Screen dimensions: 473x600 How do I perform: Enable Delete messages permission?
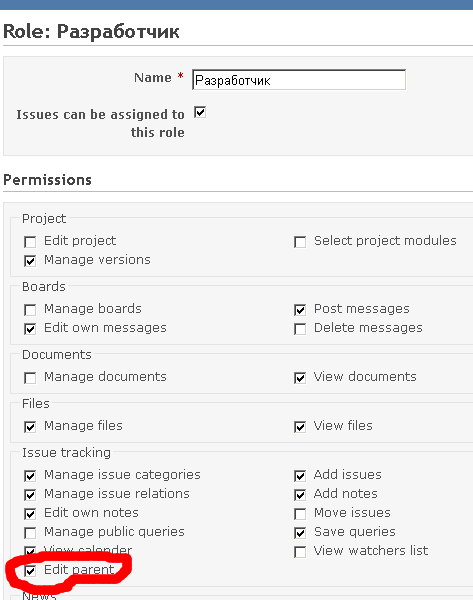[x=300, y=329]
